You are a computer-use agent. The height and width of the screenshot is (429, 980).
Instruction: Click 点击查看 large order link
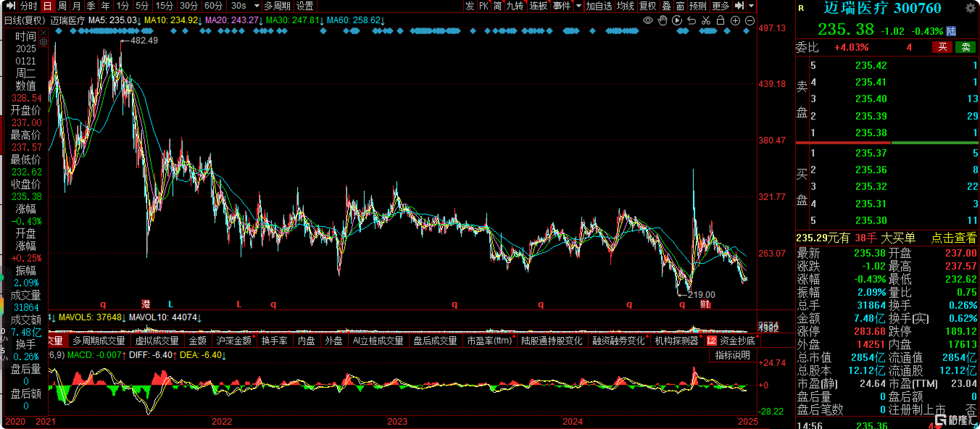tap(954, 238)
